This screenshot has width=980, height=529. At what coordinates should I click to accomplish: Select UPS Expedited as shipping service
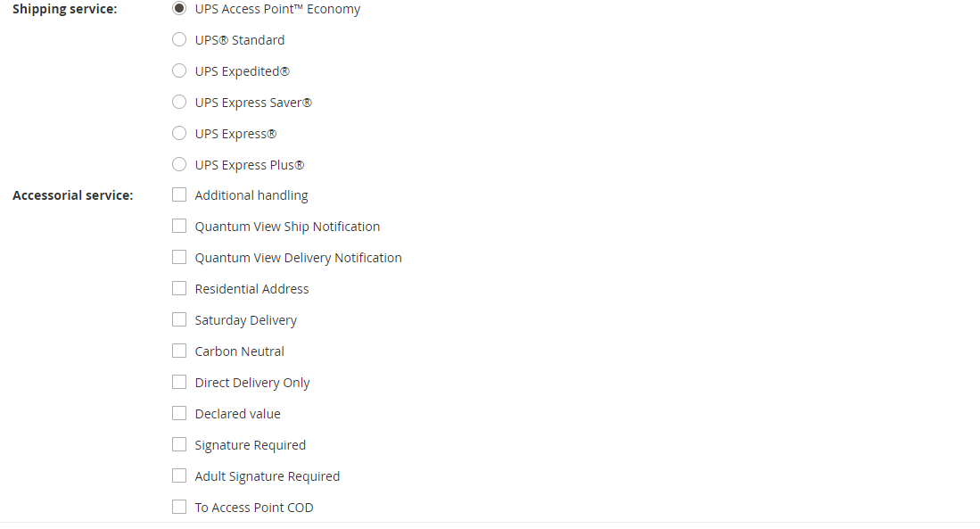pos(179,70)
